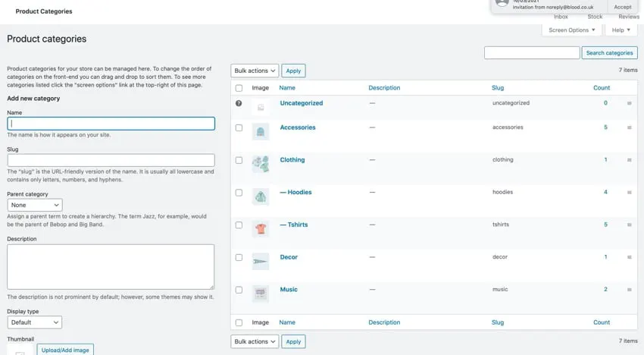Open the Tshirts subcategory link

(x=294, y=225)
